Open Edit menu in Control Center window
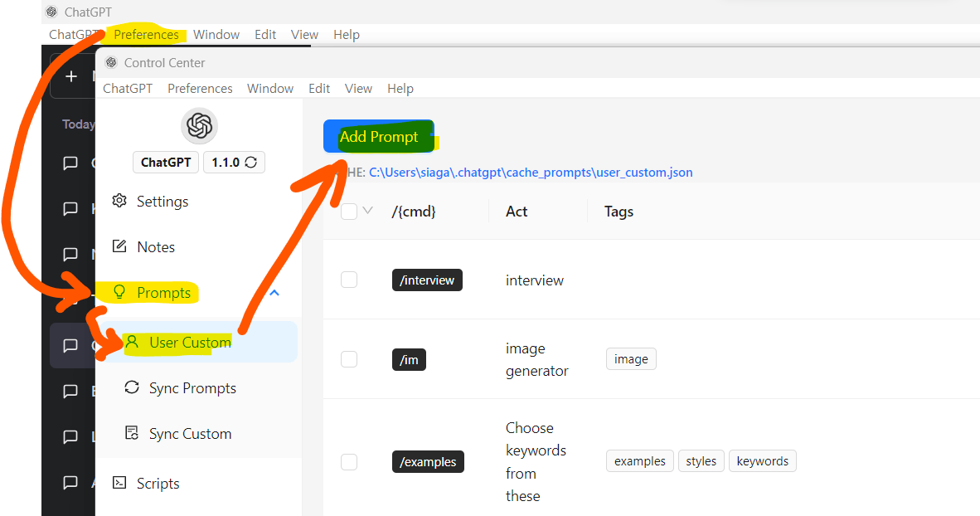The image size is (980, 516). 319,88
